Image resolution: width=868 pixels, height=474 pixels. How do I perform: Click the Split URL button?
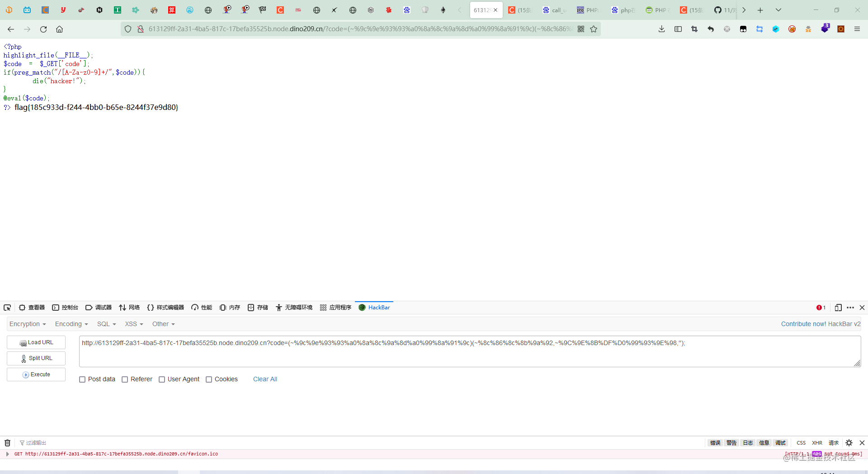click(x=36, y=358)
